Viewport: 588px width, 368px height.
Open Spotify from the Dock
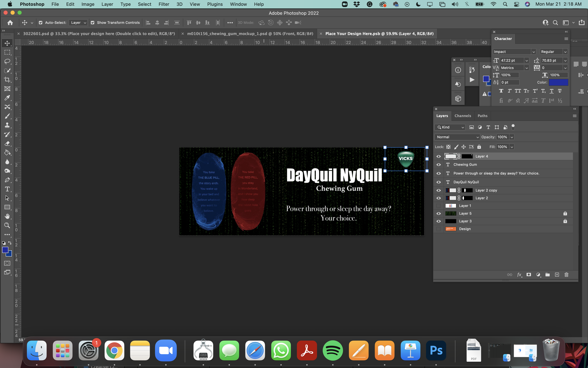point(333,350)
